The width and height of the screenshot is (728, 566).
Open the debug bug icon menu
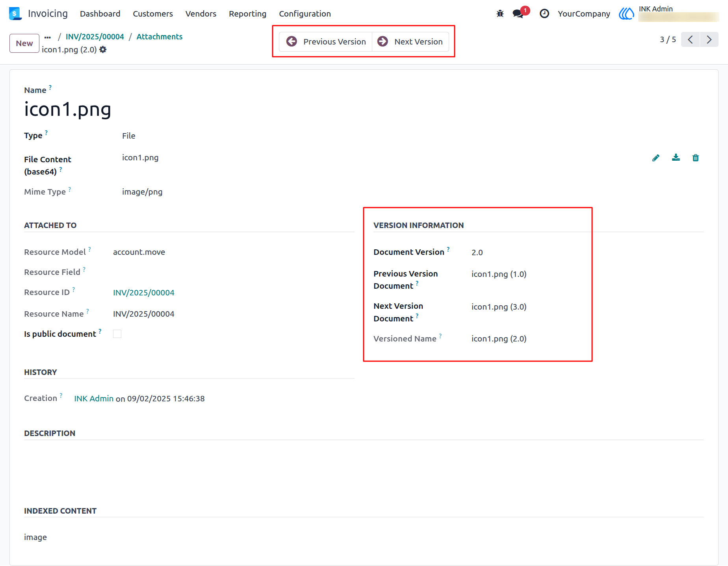(x=500, y=14)
